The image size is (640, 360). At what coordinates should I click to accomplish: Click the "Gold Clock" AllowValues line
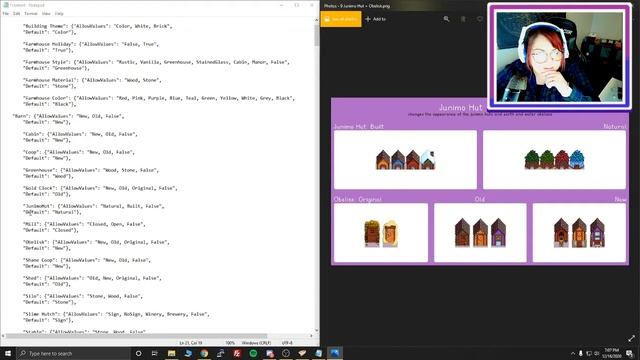tap(100, 188)
